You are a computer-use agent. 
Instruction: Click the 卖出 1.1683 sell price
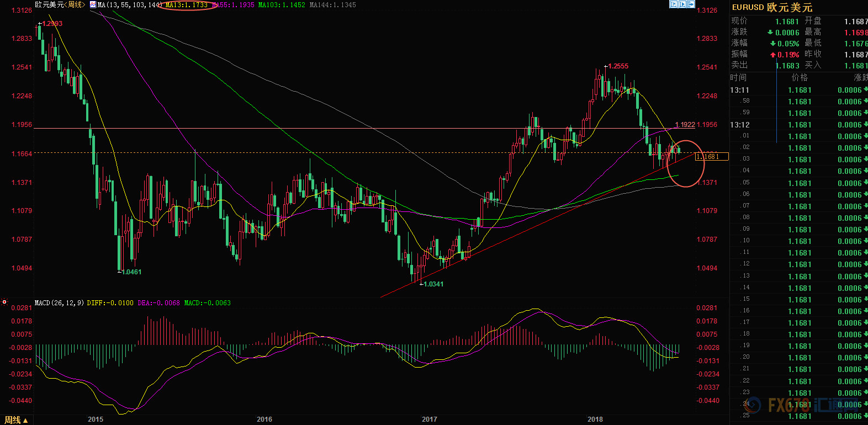(787, 66)
